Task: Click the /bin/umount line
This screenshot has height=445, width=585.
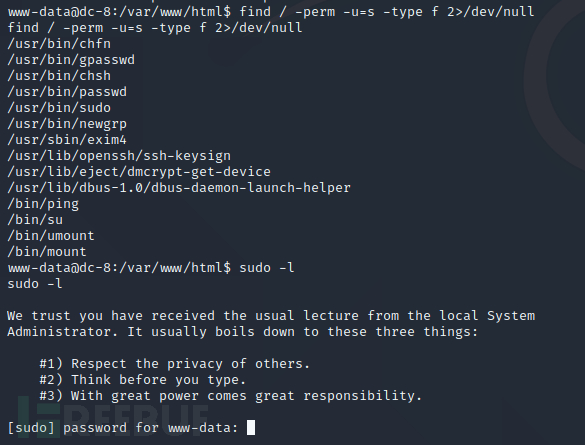Action: [51, 236]
